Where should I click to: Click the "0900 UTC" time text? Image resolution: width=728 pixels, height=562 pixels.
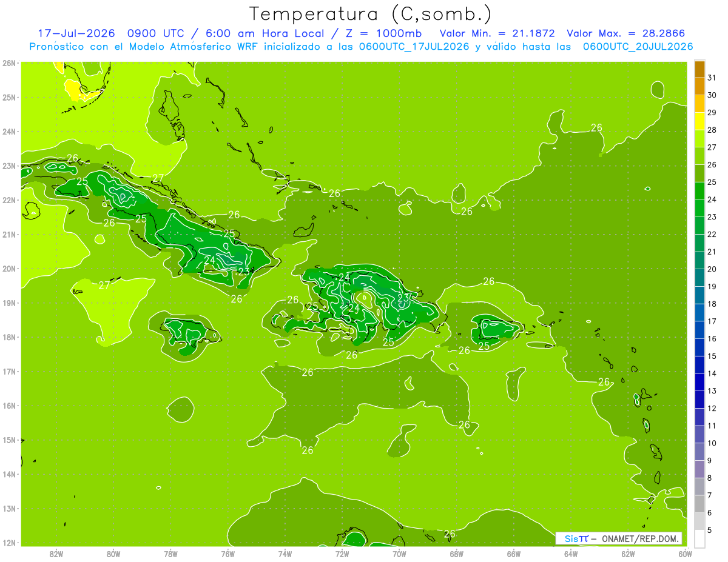[x=155, y=33]
